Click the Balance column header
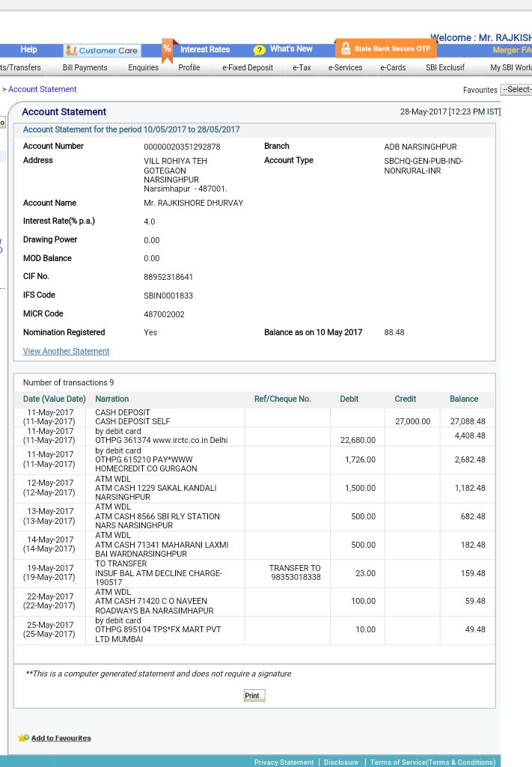The width and height of the screenshot is (532, 767). click(x=464, y=399)
